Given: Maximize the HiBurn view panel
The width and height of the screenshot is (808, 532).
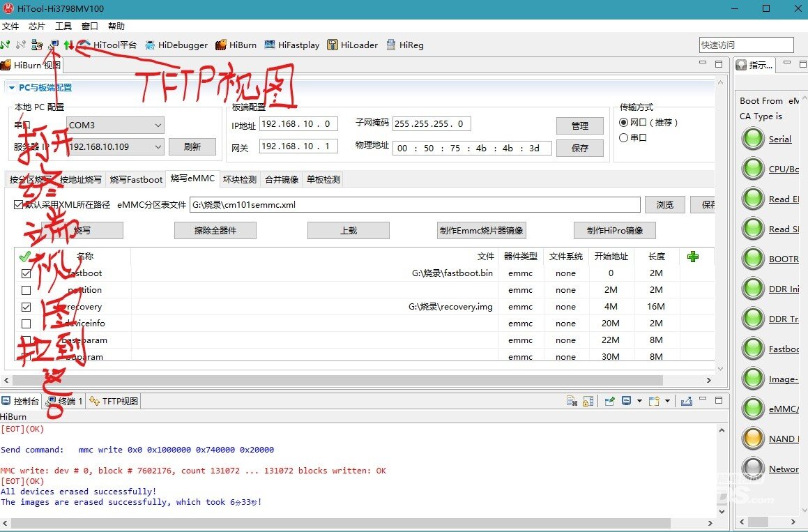Looking at the screenshot, I should click(x=719, y=63).
